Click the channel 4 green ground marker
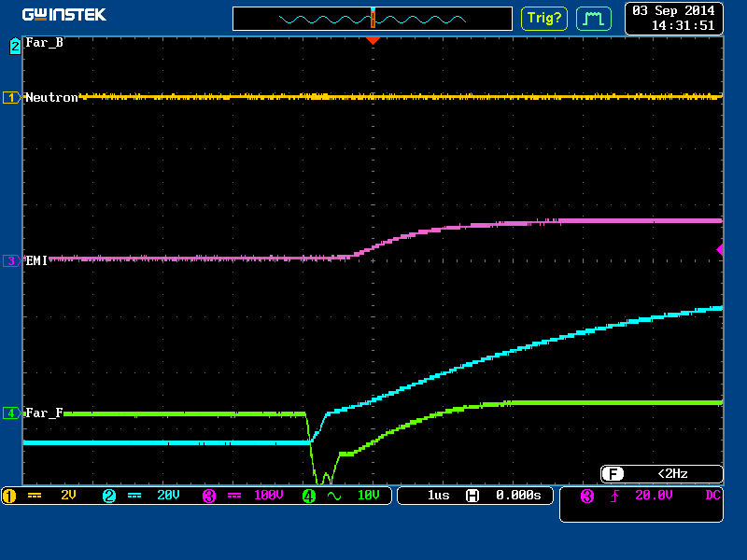Viewport: 747px width, 560px height. [12, 413]
